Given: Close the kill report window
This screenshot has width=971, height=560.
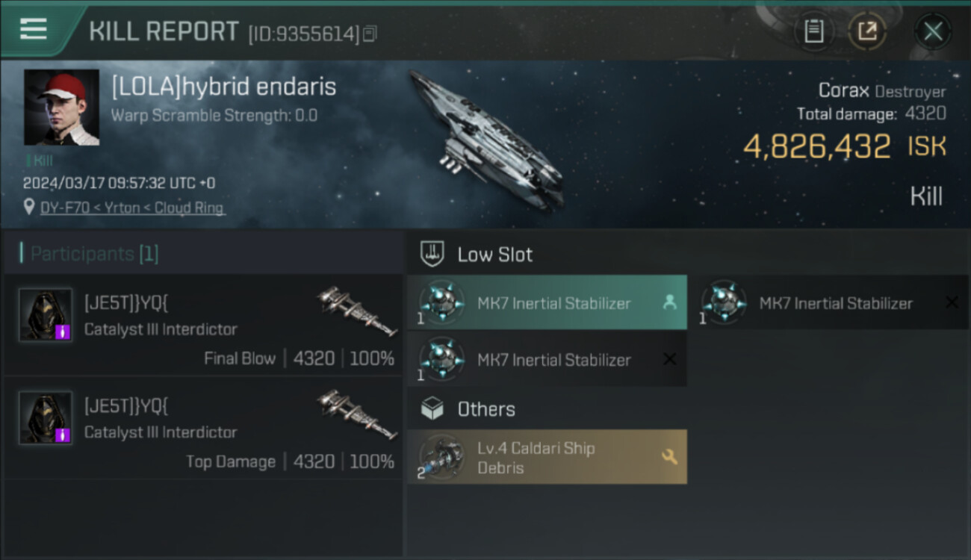Looking at the screenshot, I should (x=933, y=31).
